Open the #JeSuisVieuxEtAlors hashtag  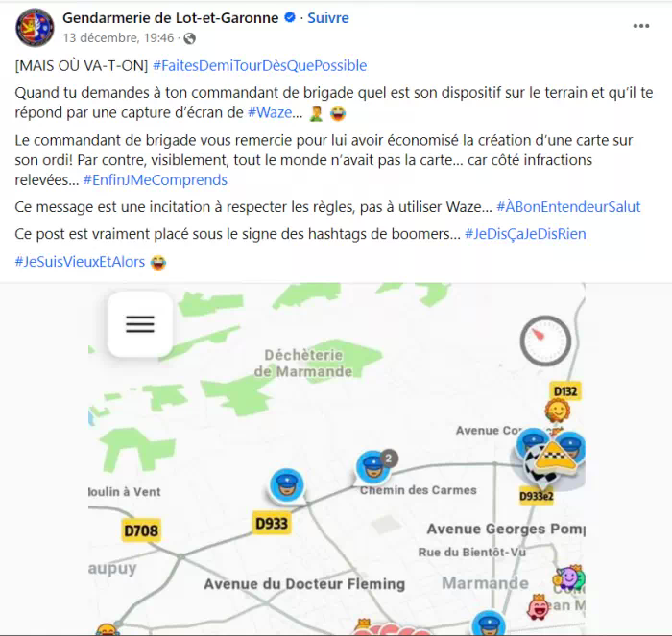point(80,262)
